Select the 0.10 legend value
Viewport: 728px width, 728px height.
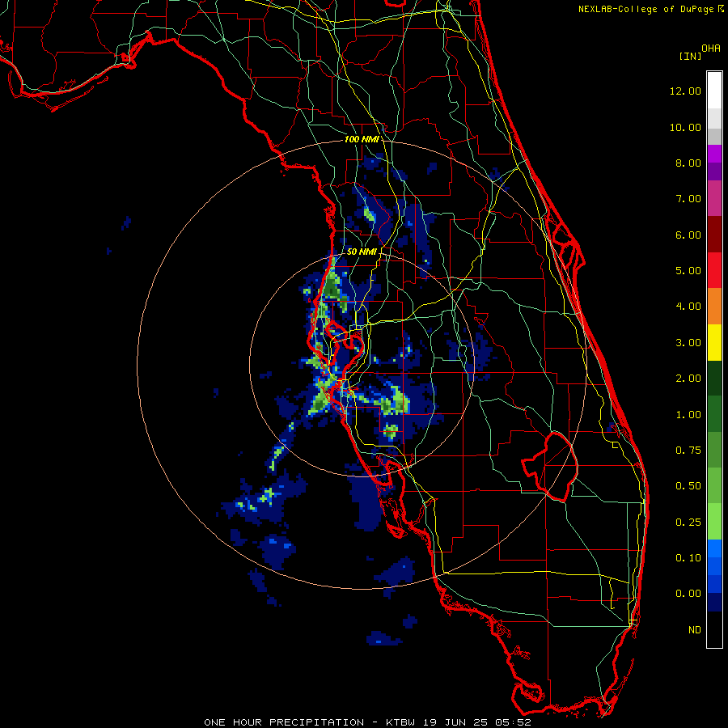coord(688,558)
